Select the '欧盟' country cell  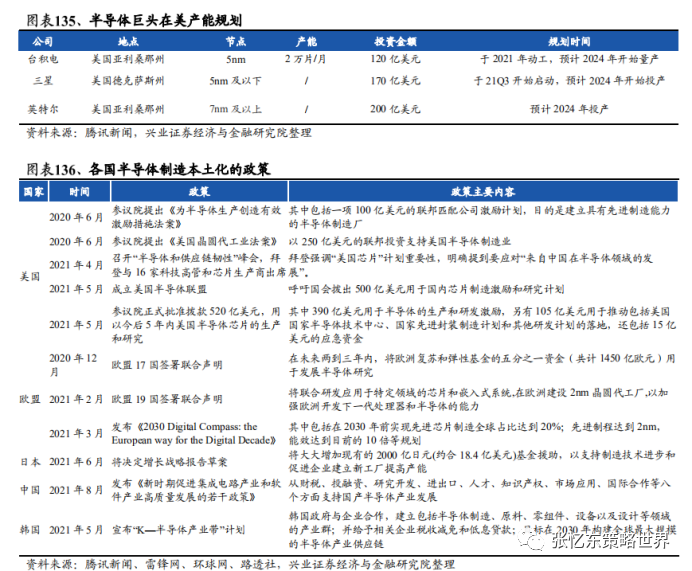(30, 399)
